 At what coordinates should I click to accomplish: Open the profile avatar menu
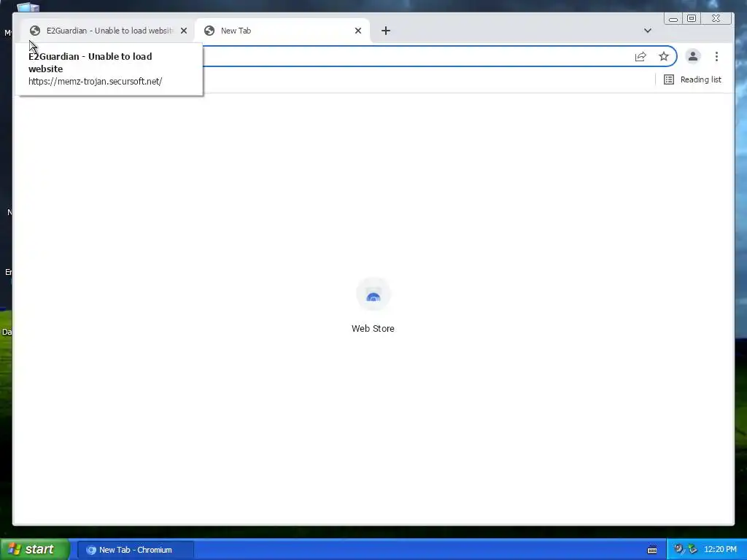693,56
